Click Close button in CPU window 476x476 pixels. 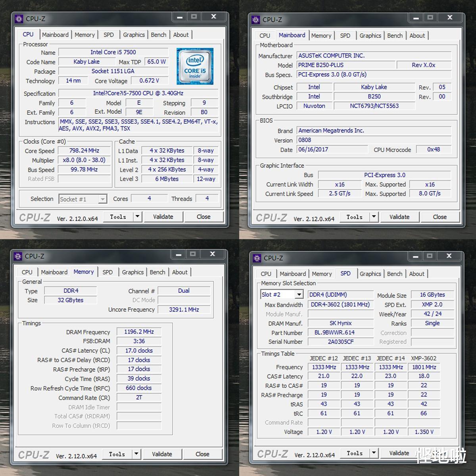tap(203, 217)
